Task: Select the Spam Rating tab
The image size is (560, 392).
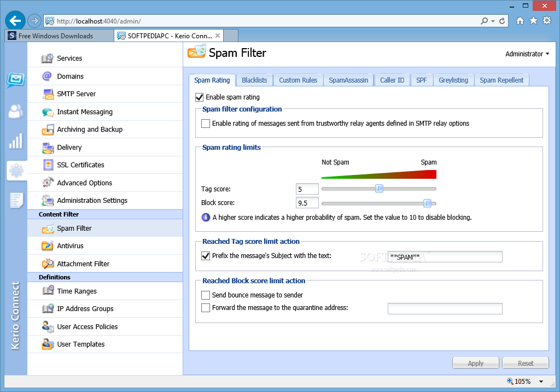Action: (212, 80)
